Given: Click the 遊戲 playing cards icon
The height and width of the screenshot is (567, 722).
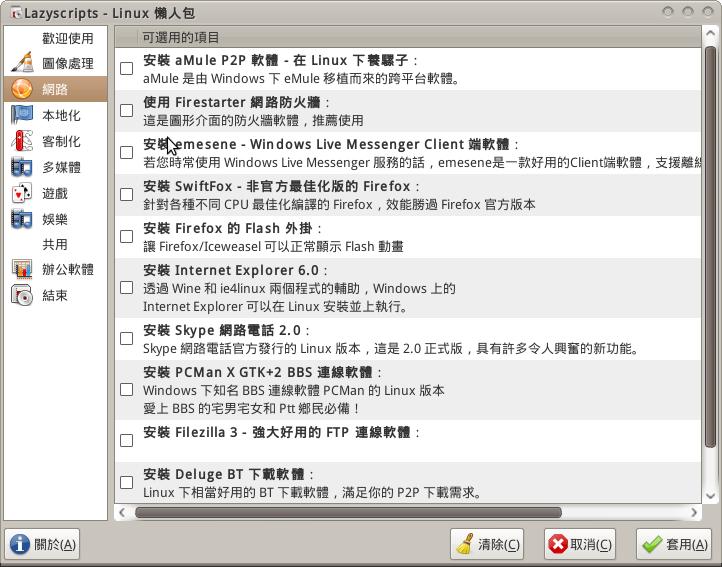Looking at the screenshot, I should pyautogui.click(x=22, y=193).
